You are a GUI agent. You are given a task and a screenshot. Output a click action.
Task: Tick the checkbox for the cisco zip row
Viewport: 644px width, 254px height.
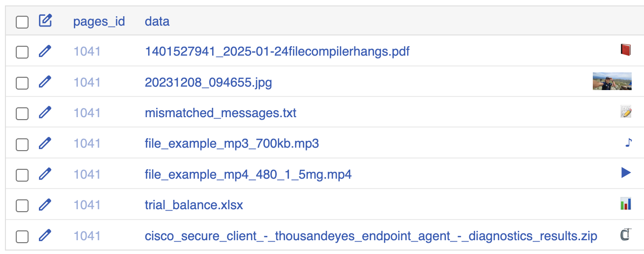click(22, 237)
